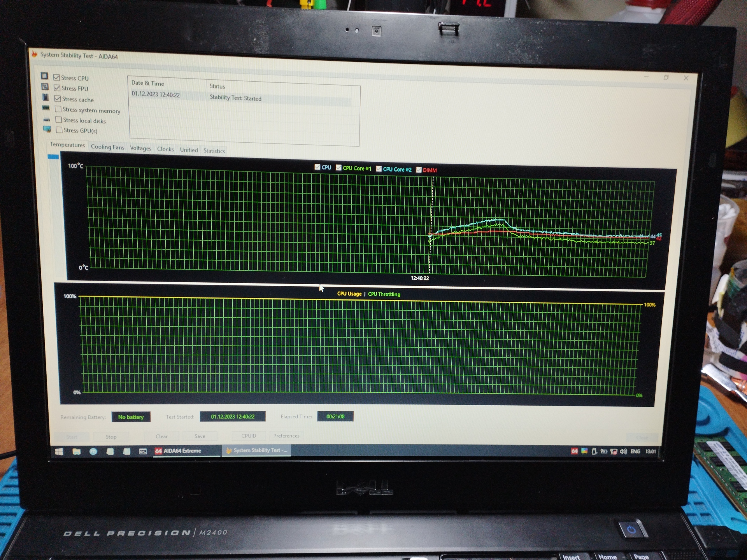This screenshot has width=747, height=560.
Task: Click the colorful tray icon next to AIDA64 tray icon
Action: click(x=584, y=451)
